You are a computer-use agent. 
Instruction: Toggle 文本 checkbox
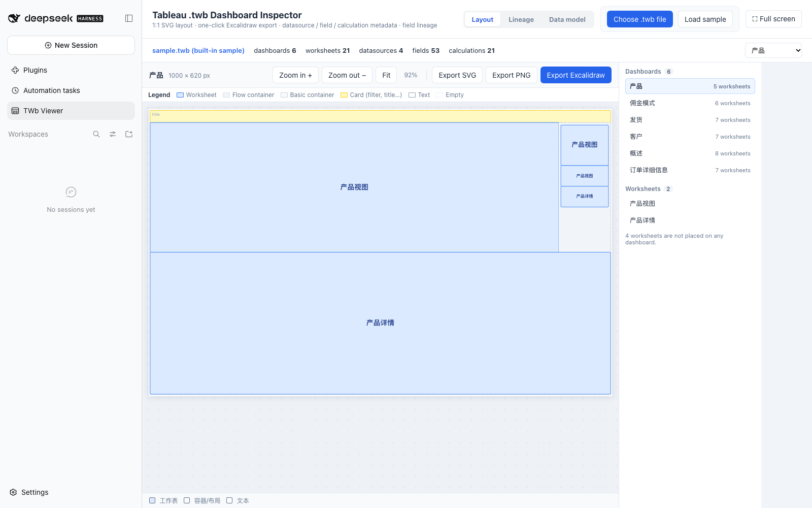pos(229,500)
